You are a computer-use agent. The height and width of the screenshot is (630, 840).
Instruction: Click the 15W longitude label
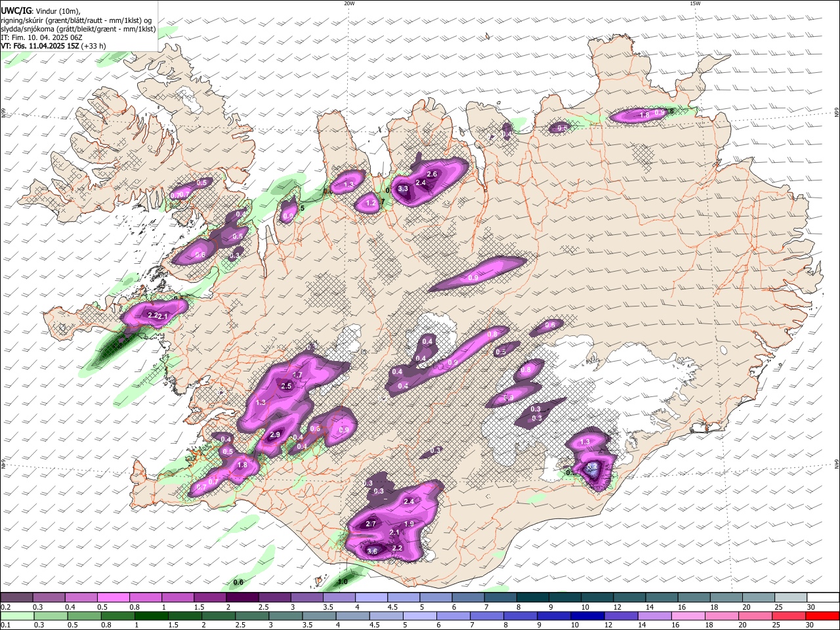[695, 3]
